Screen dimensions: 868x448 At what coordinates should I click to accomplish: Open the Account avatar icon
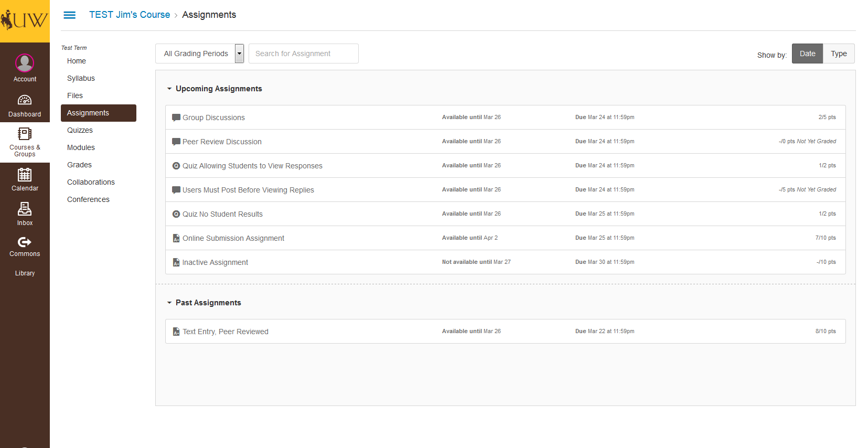click(25, 63)
